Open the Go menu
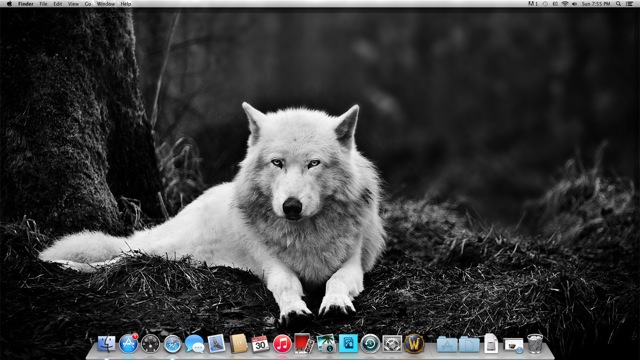Image resolution: width=640 pixels, height=360 pixels. 88,4
